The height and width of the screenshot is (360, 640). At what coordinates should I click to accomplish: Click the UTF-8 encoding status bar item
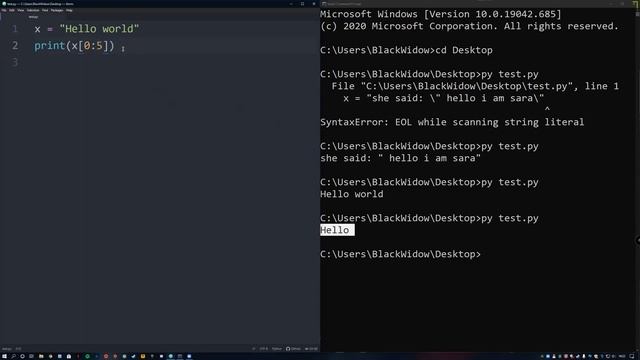(x=264, y=349)
